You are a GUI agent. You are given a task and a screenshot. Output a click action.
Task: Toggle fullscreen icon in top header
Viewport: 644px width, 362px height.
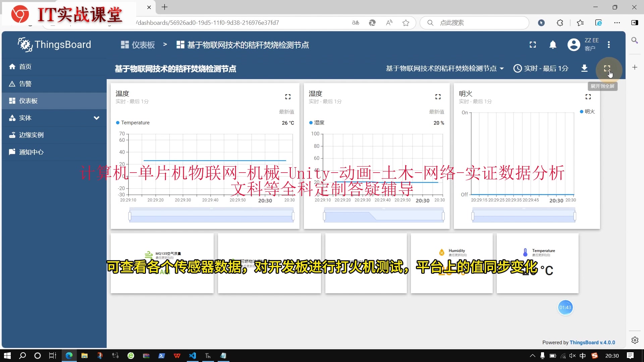[x=533, y=45]
